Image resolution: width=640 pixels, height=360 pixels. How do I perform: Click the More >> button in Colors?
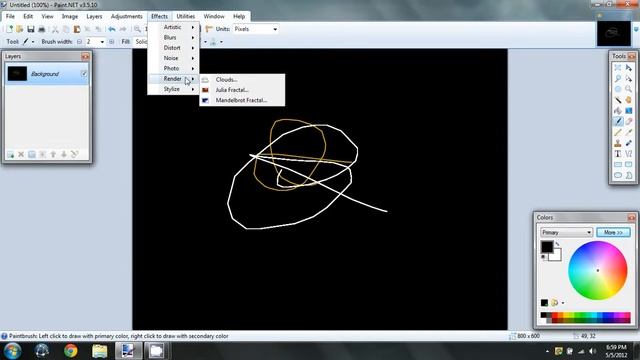(x=613, y=232)
